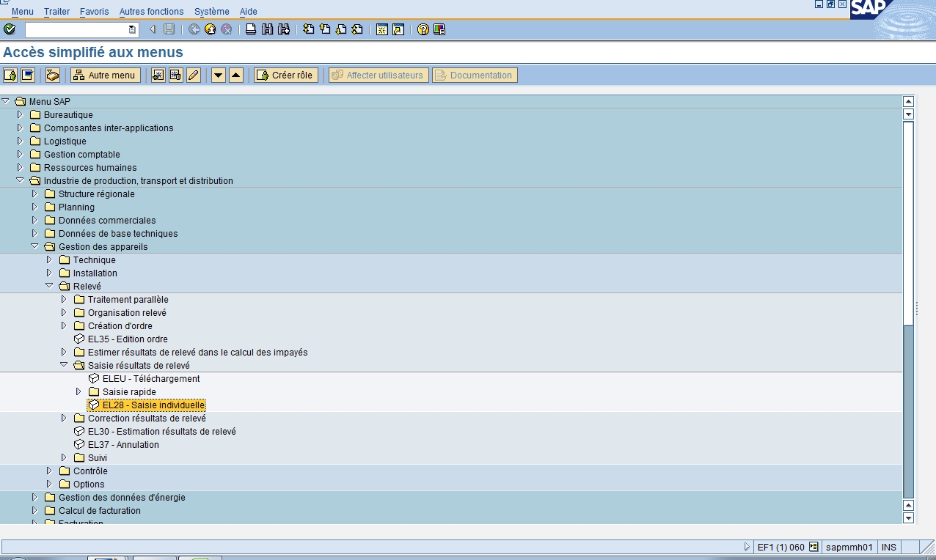Select EL30 - Estimation résultats de relevé

pyautogui.click(x=162, y=432)
